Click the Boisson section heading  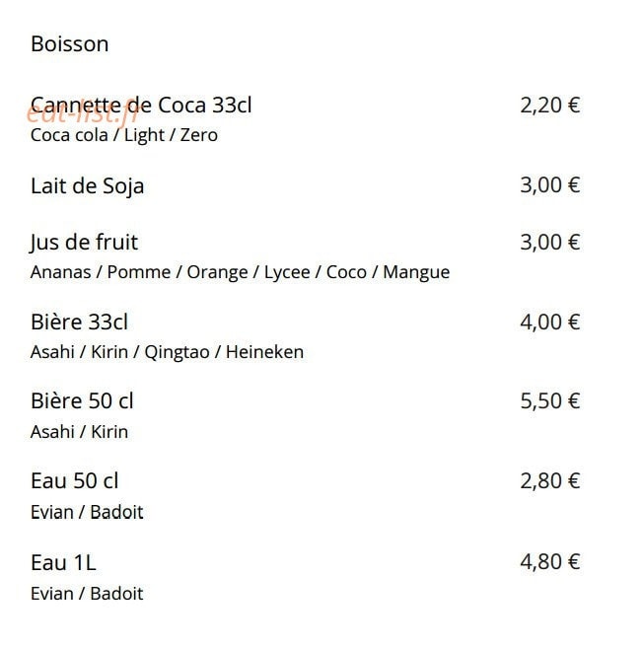[x=70, y=43]
